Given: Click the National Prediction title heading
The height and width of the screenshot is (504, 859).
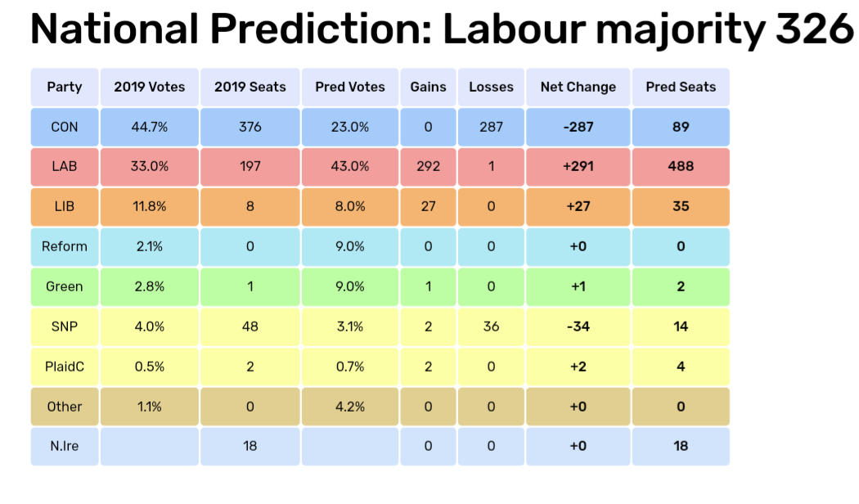Looking at the screenshot, I should [442, 31].
